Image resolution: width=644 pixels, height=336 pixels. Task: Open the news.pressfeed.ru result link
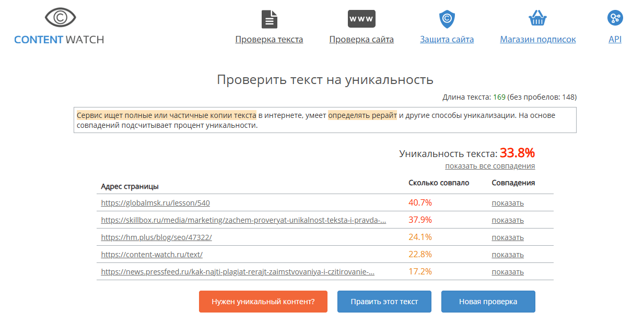pos(238,272)
